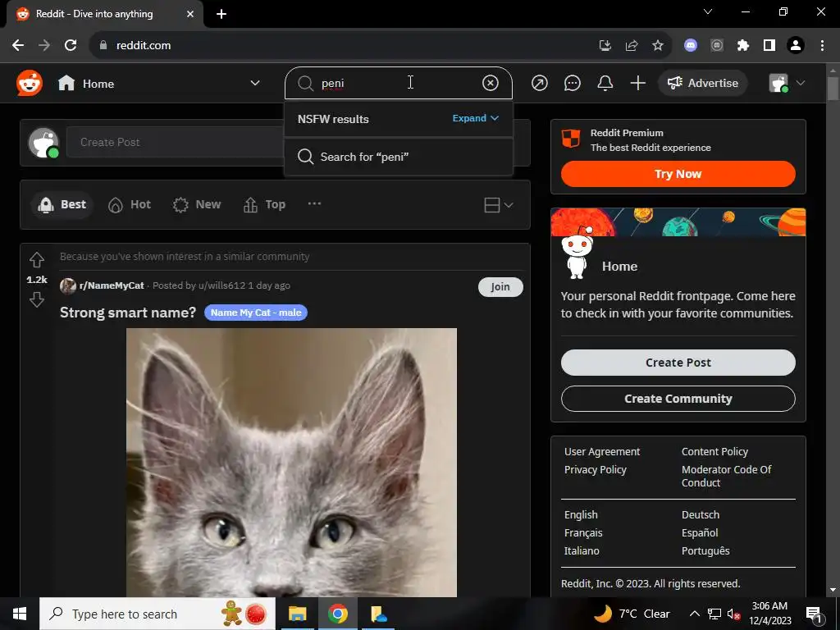The image size is (840, 630).
Task: Open the User Agreement link
Action: [x=602, y=452]
